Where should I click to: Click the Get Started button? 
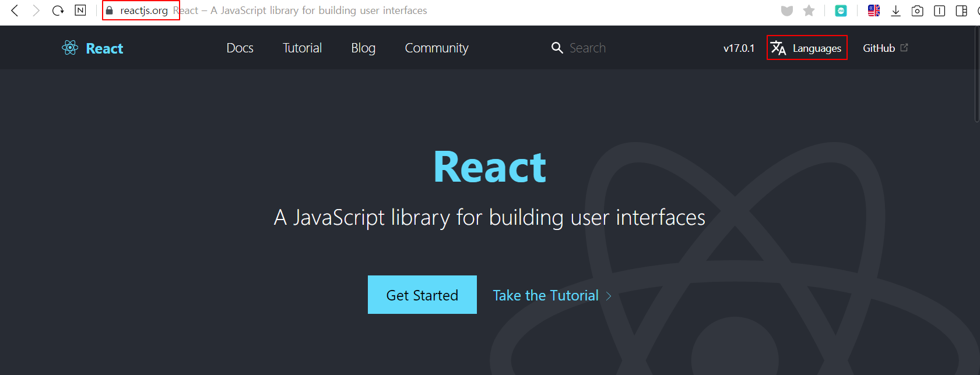coord(422,295)
